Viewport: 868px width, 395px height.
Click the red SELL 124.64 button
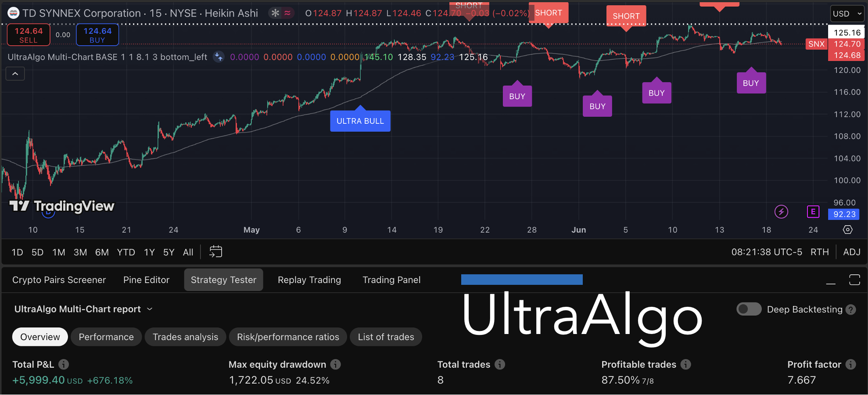29,35
